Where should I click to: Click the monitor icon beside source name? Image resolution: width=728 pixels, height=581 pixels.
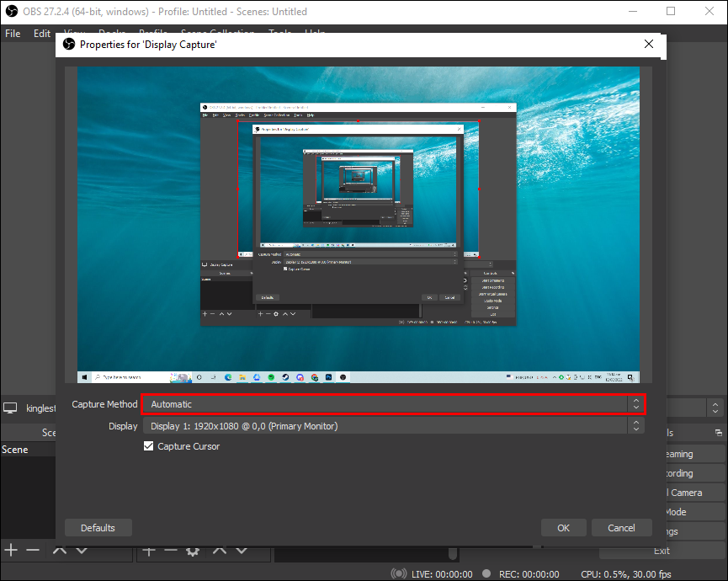[x=11, y=408]
